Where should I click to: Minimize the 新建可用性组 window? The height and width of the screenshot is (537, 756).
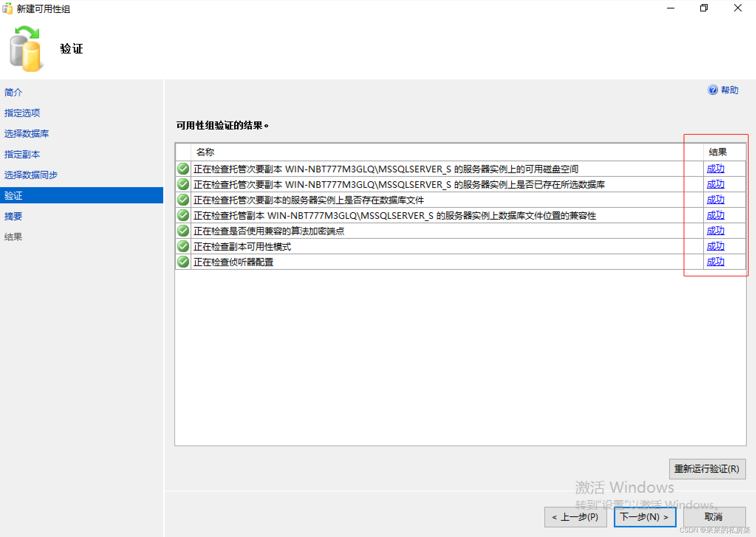click(671, 8)
